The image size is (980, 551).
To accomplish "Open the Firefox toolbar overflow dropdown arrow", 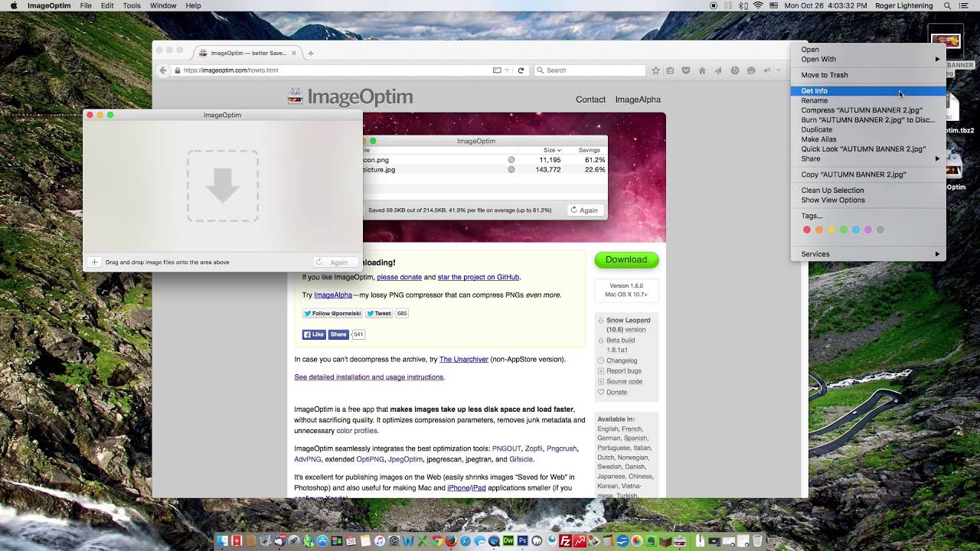I will click(x=778, y=70).
